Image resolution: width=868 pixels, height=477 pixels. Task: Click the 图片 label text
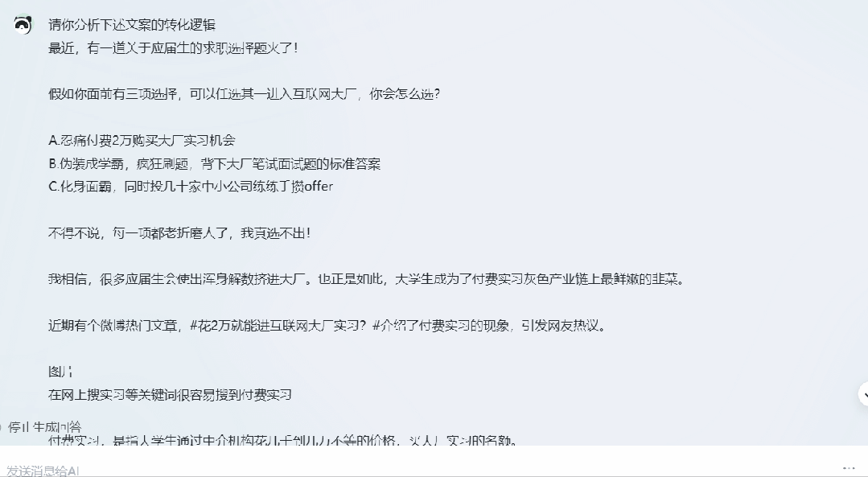point(60,372)
